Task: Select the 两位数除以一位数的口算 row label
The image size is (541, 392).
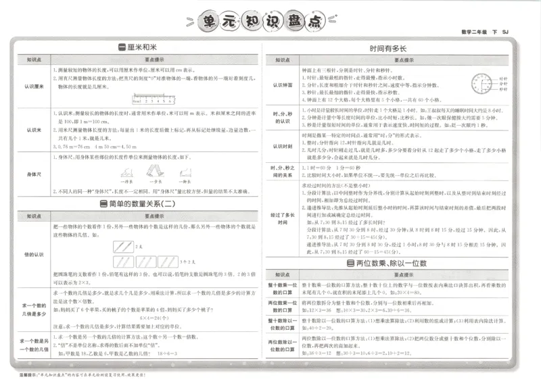Action: click(283, 346)
